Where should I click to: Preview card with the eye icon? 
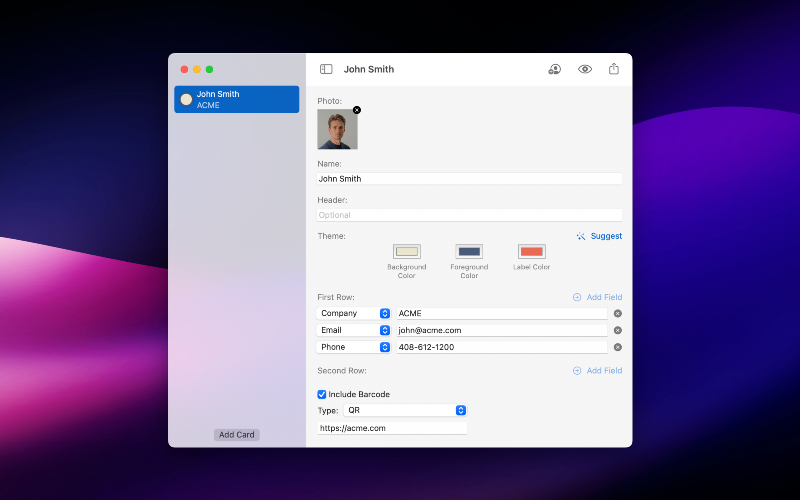(585, 69)
